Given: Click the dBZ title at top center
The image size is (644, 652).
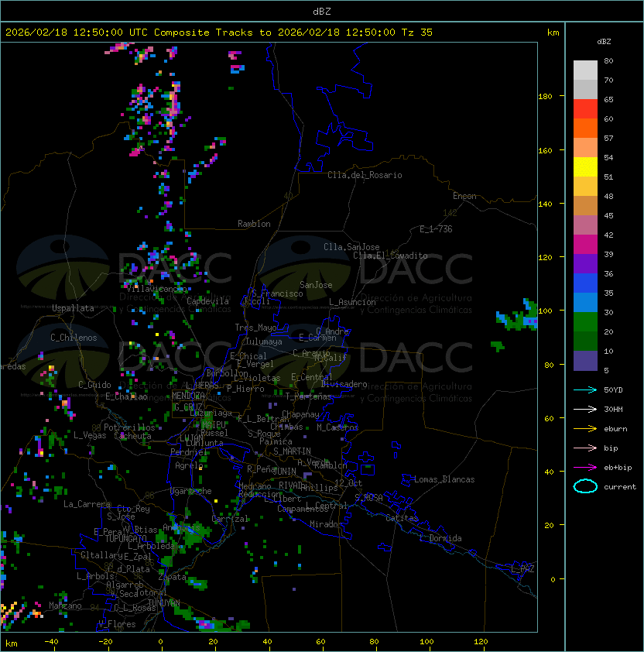Looking at the screenshot, I should [x=322, y=11].
